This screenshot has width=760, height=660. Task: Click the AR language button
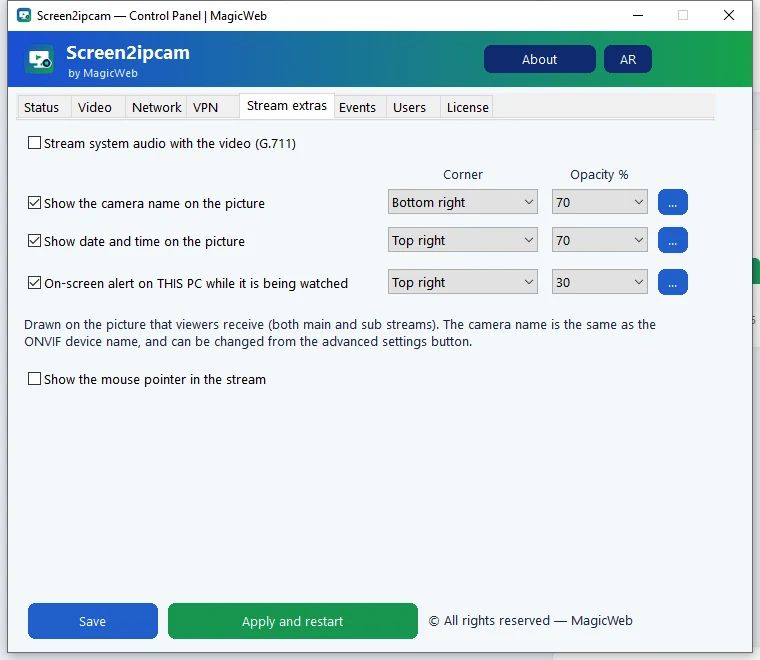(628, 59)
